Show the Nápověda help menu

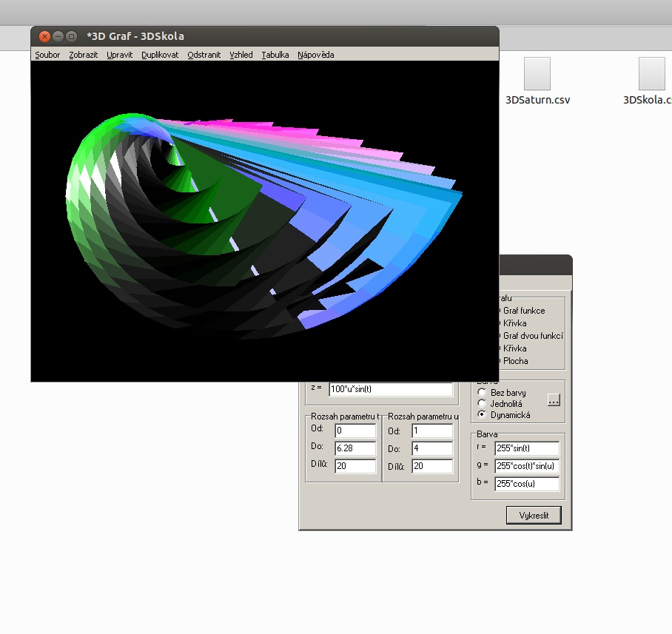click(316, 55)
